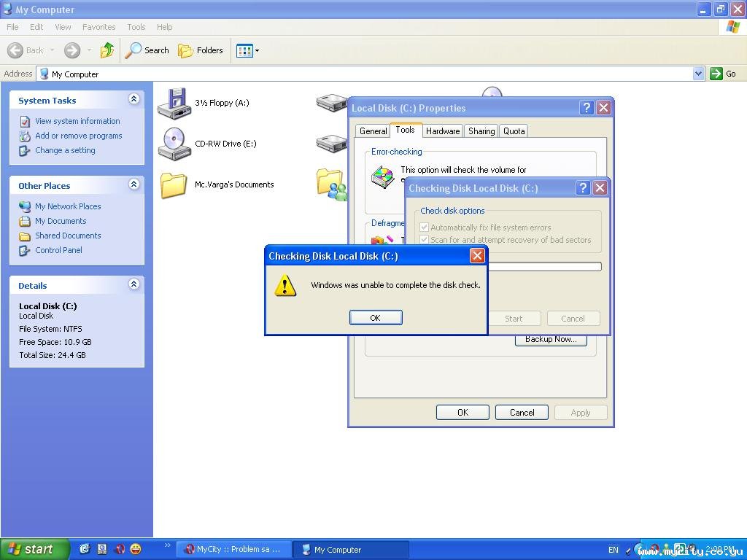The width and height of the screenshot is (747, 560).
Task: Click OK in the disk check error dialog
Action: click(x=376, y=318)
